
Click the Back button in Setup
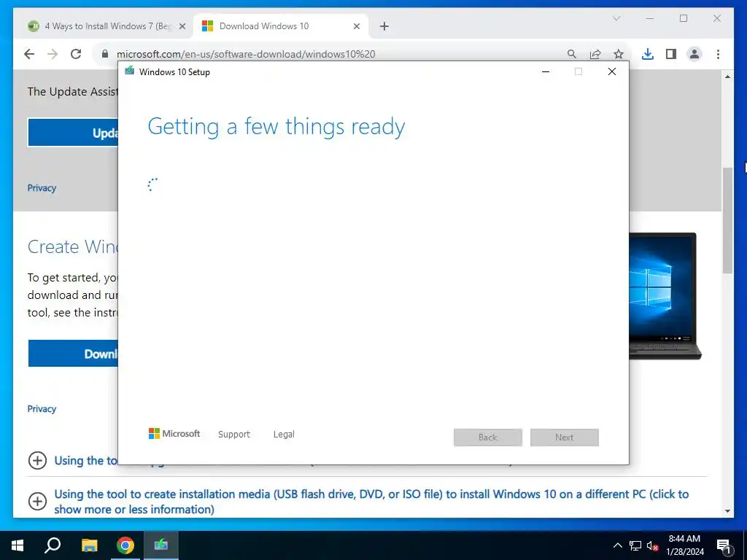pos(488,437)
